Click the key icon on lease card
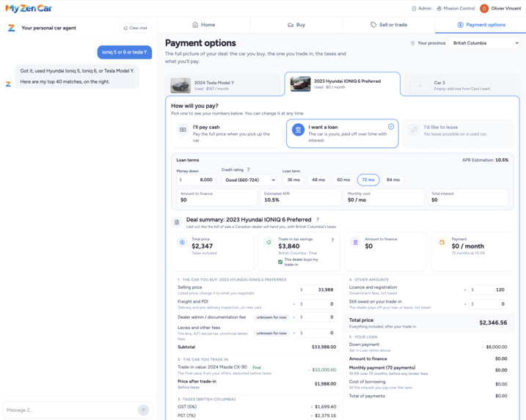 point(414,130)
